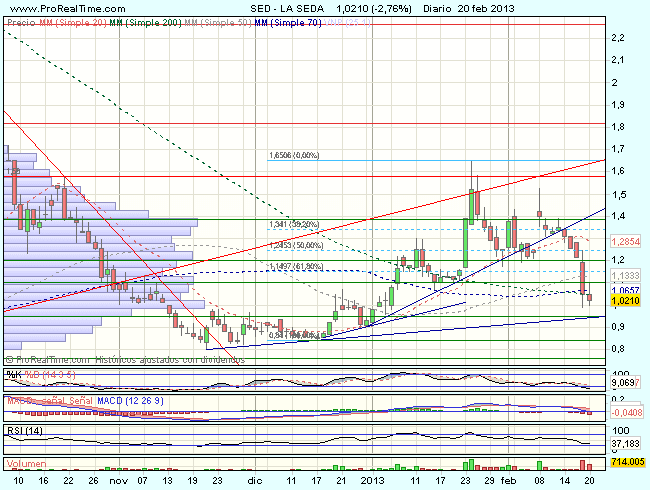This screenshot has height=490, width=650.
Task: Click the 'dic' month marker on date axis
Action: 255,481
